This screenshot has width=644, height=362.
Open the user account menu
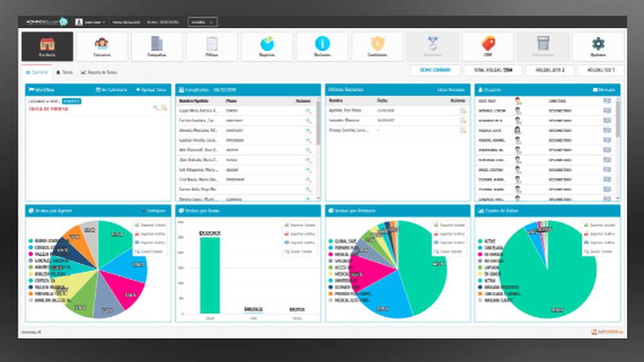[90, 22]
